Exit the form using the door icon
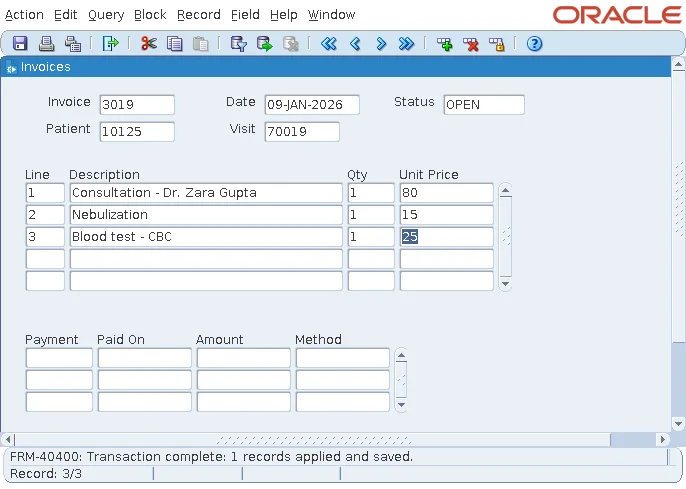Viewport: 686px width, 489px height. click(110, 44)
